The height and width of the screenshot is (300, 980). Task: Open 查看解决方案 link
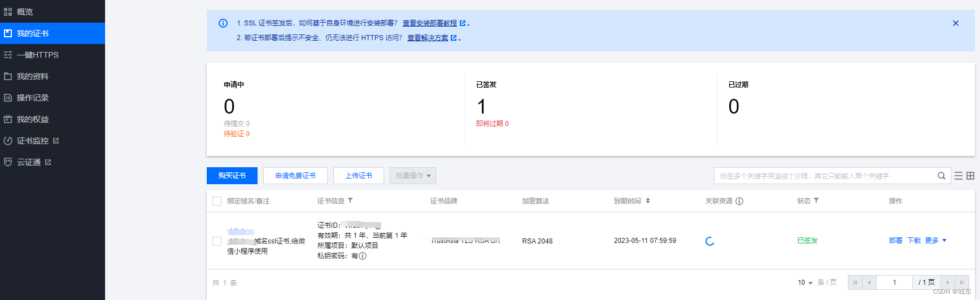(x=428, y=38)
